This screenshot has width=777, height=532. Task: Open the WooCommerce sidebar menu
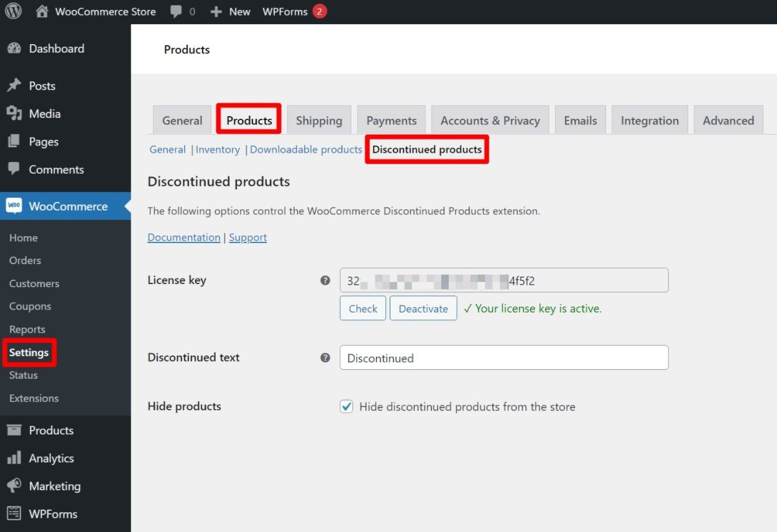point(65,206)
